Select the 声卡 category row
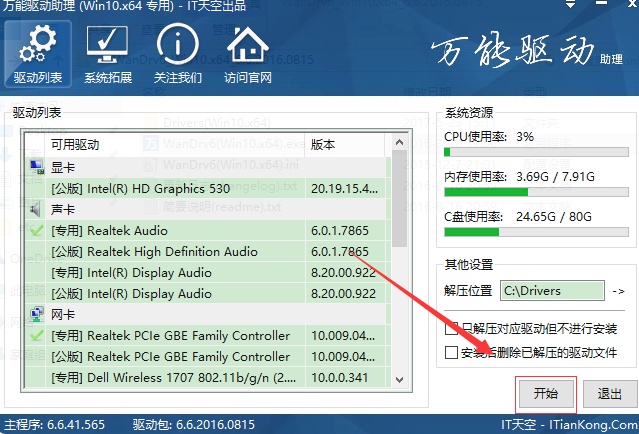This screenshot has width=639, height=434. click(207, 209)
